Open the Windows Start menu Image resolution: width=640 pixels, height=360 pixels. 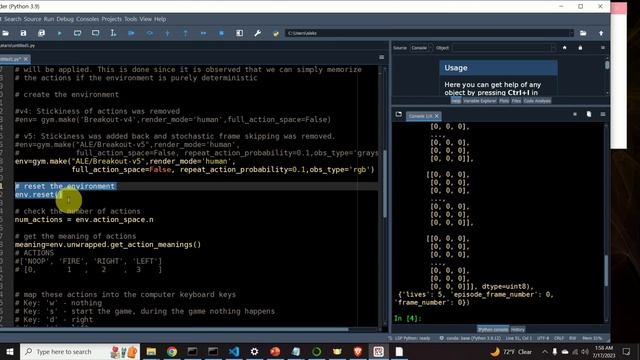[x=9, y=351]
